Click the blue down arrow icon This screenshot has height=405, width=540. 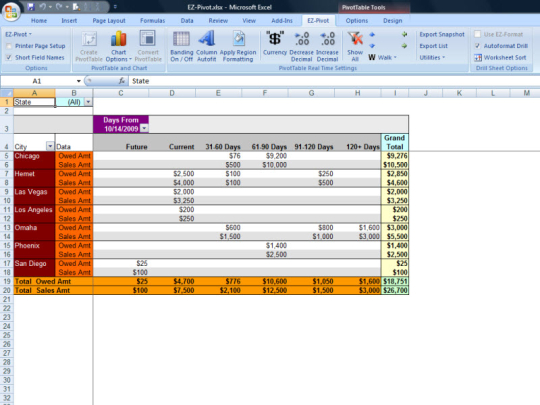pyautogui.click(x=372, y=46)
